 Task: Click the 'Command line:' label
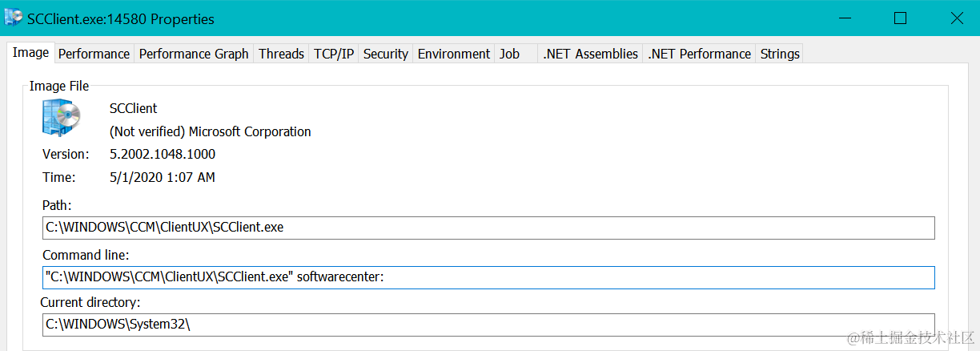[x=86, y=255]
